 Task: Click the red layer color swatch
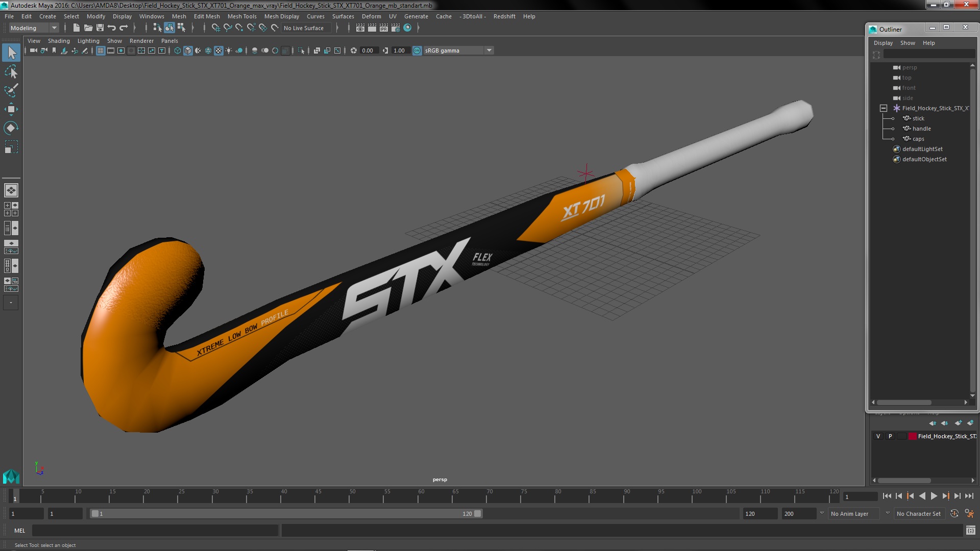912,436
